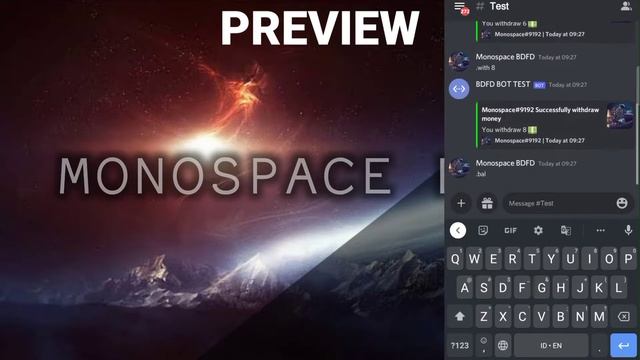Tap the Y key

click(x=551, y=258)
